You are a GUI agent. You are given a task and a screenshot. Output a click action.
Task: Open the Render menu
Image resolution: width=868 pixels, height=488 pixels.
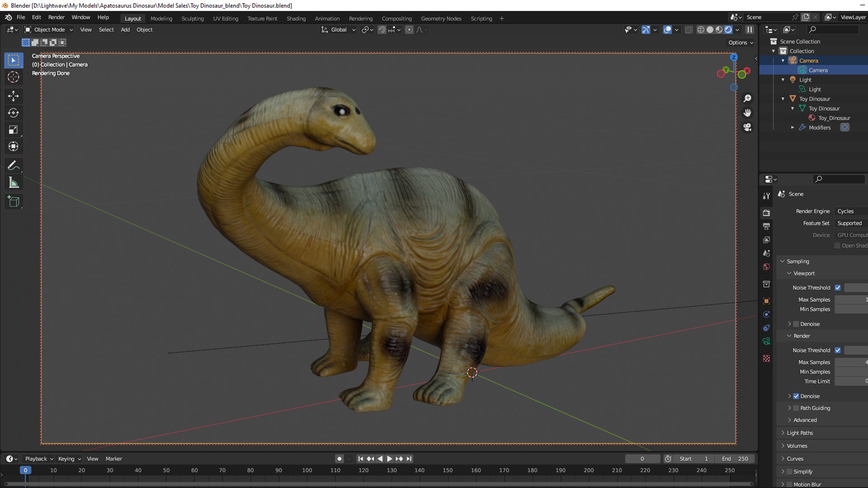57,17
